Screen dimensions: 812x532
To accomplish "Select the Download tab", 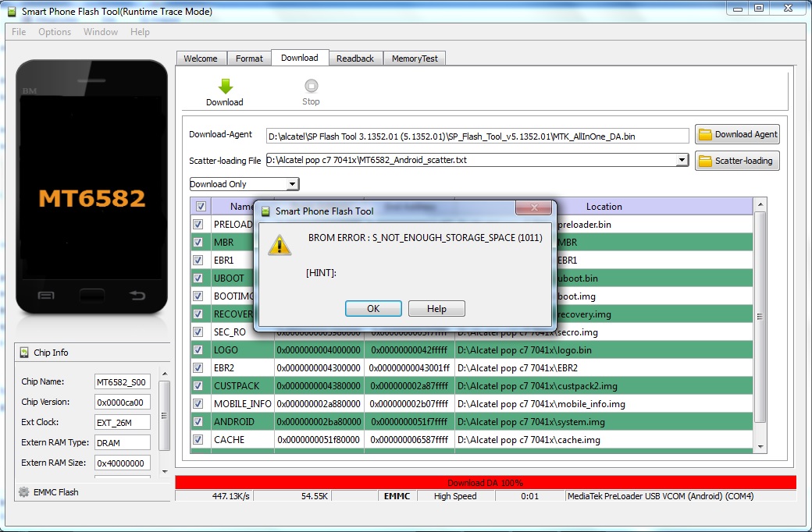I will click(299, 58).
